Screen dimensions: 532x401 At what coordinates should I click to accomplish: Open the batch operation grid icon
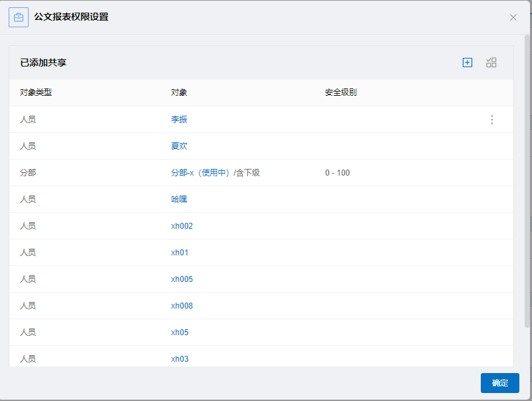pos(491,63)
